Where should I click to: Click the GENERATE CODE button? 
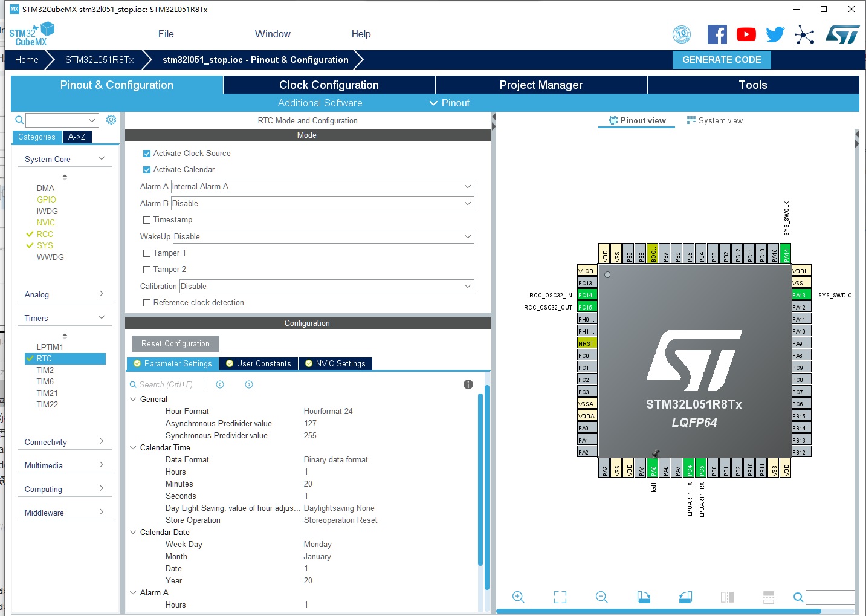click(722, 59)
